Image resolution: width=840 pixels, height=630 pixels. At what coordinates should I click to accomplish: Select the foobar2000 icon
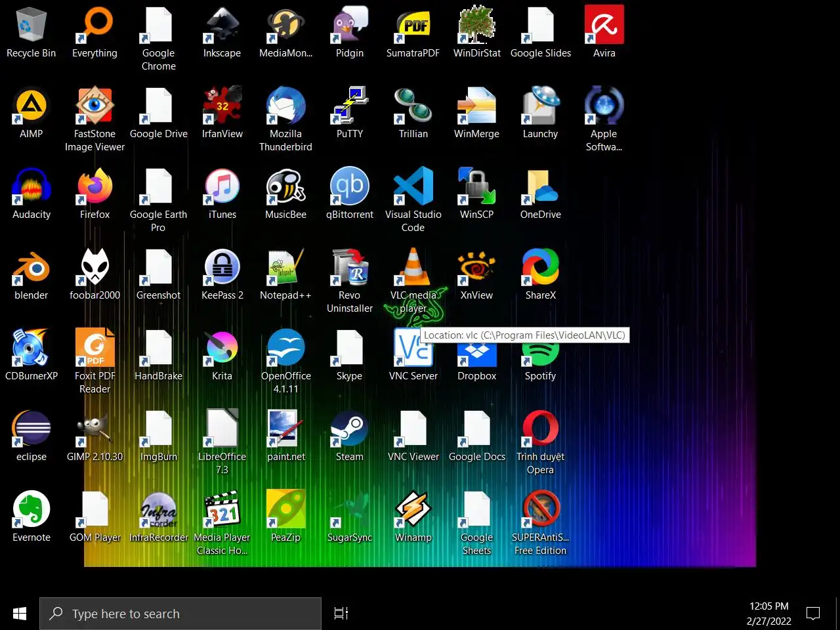coord(94,267)
